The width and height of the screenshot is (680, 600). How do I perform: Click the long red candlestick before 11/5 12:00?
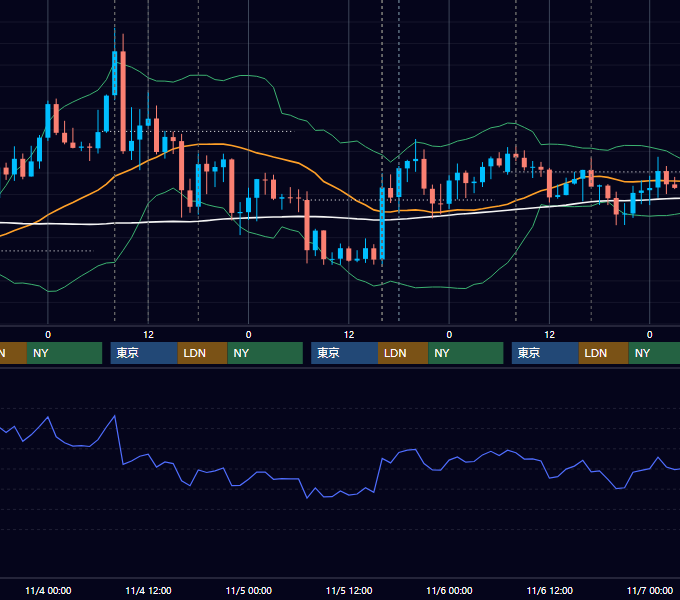tap(307, 225)
